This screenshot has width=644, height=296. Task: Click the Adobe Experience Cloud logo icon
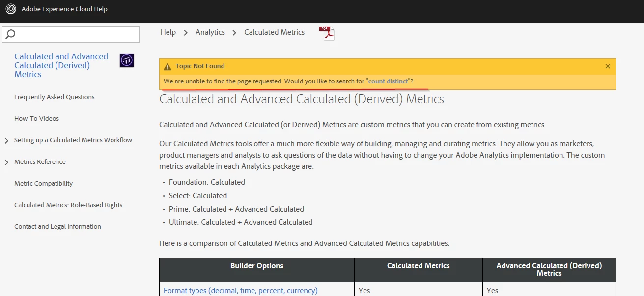click(10, 9)
